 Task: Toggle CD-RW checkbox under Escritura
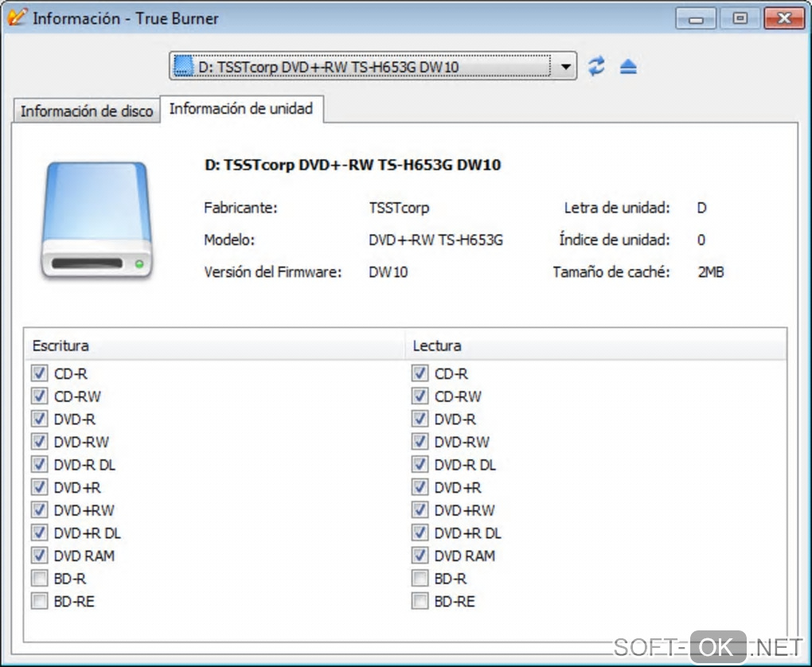pos(39,396)
